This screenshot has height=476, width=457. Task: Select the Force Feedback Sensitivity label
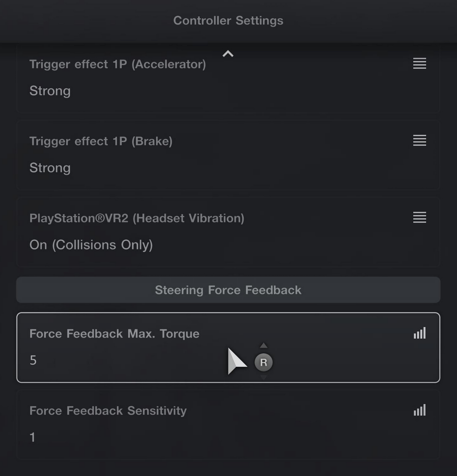pyautogui.click(x=108, y=411)
